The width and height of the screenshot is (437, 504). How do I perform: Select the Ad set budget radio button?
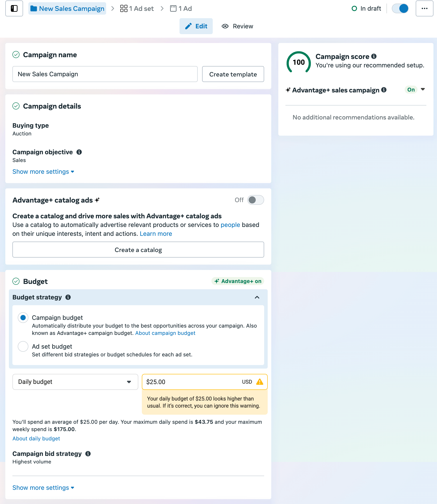click(23, 346)
